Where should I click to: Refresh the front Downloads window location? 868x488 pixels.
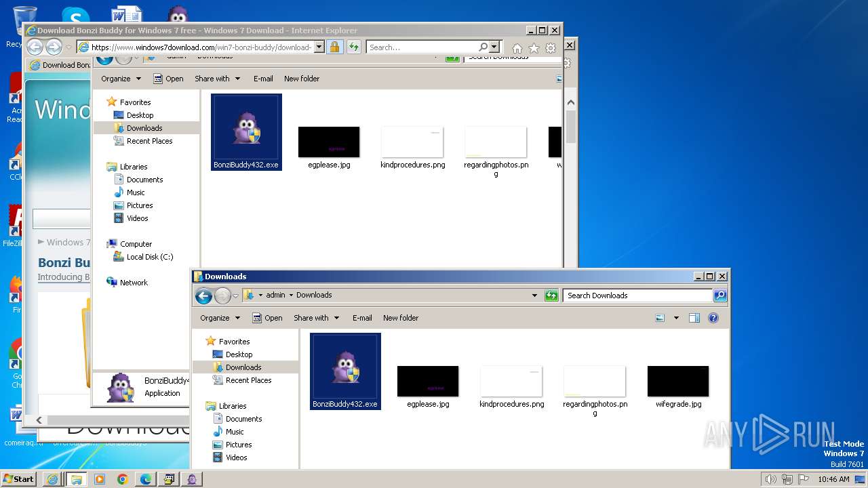coord(551,296)
